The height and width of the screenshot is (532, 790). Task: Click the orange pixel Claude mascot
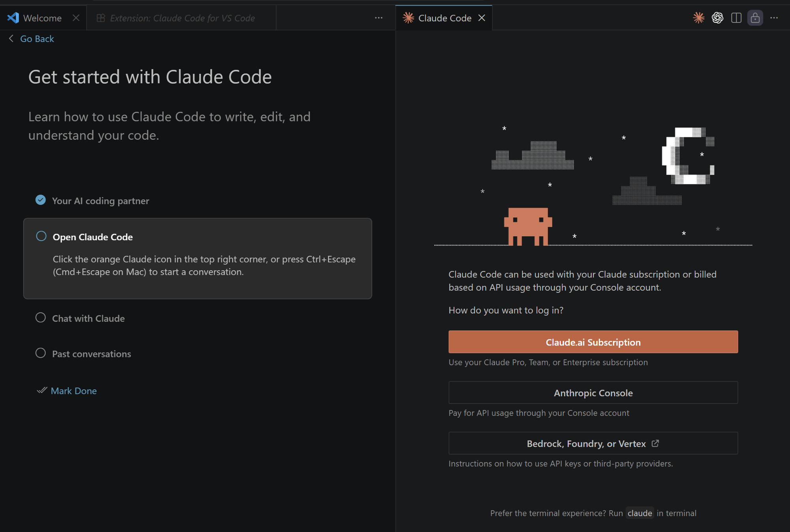click(x=528, y=226)
